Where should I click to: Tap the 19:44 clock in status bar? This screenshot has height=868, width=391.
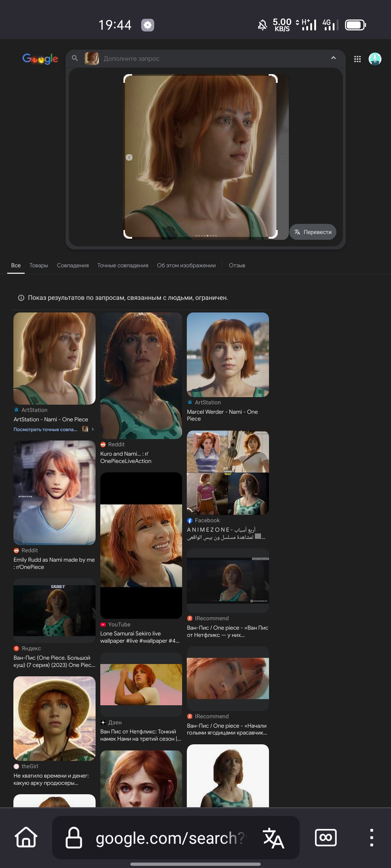(x=115, y=25)
